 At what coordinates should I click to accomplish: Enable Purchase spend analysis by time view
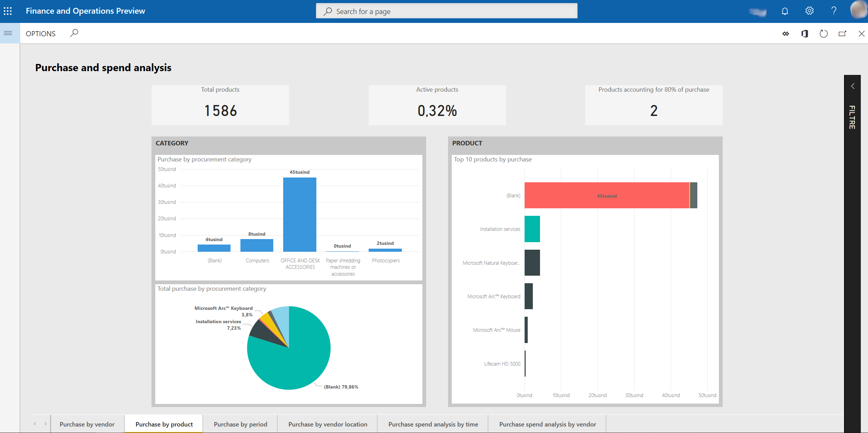[x=434, y=423]
